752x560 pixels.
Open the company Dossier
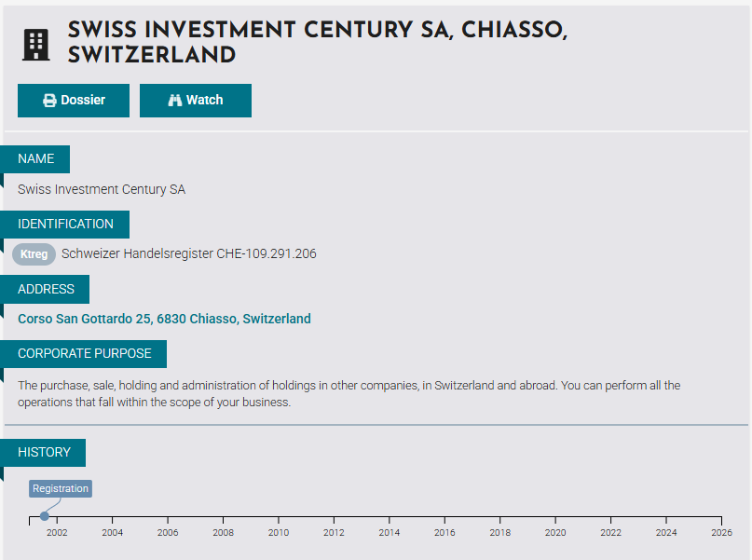pos(74,101)
